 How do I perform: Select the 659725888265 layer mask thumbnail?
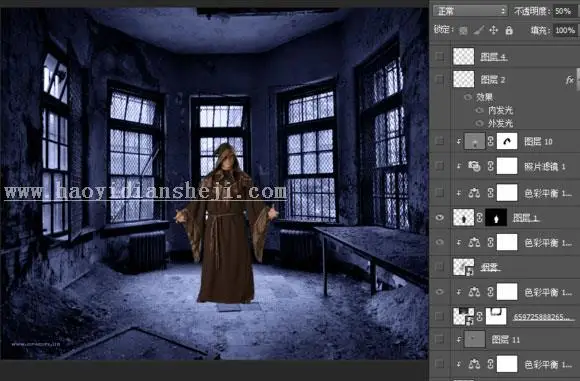[496, 317]
